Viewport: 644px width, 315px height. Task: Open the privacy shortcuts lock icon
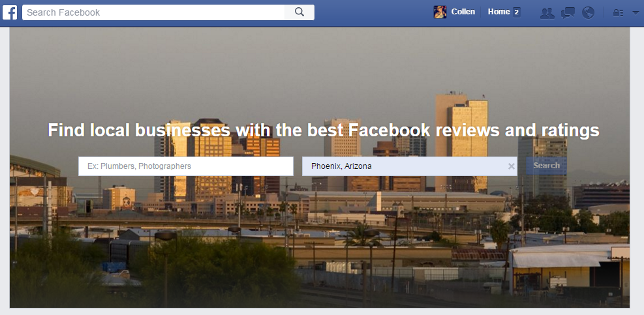[618, 13]
